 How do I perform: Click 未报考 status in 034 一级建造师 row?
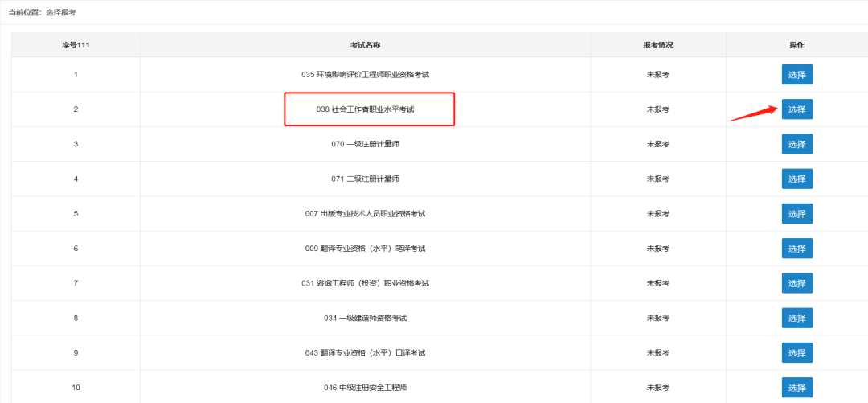pos(658,319)
